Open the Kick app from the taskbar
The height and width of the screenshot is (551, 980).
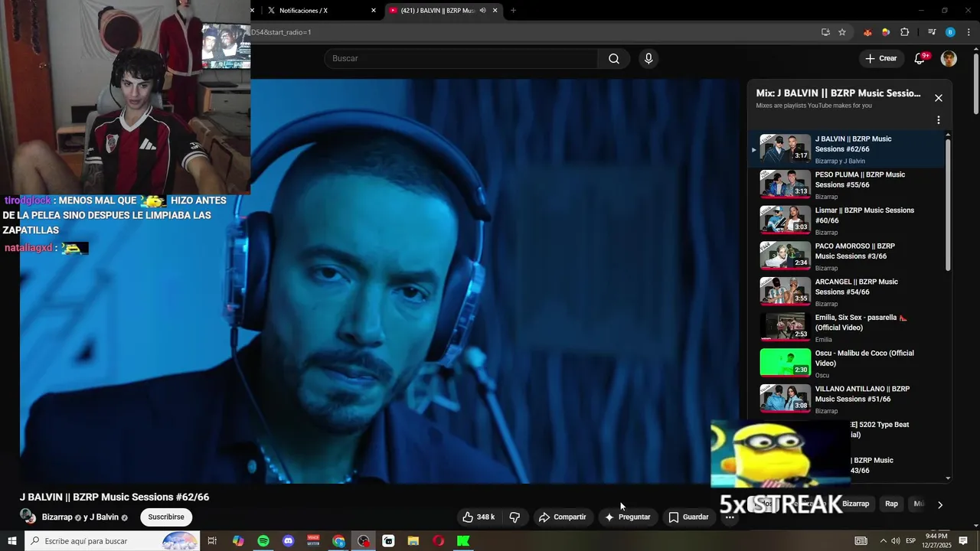pyautogui.click(x=463, y=541)
